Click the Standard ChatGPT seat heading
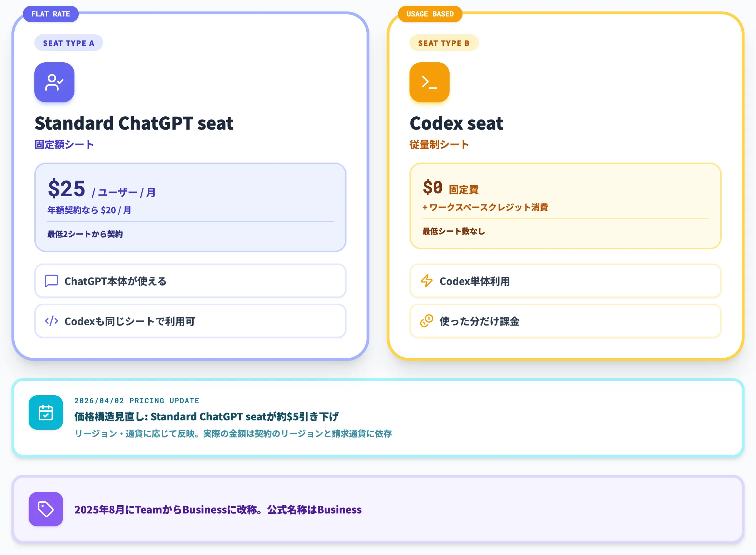 134,123
